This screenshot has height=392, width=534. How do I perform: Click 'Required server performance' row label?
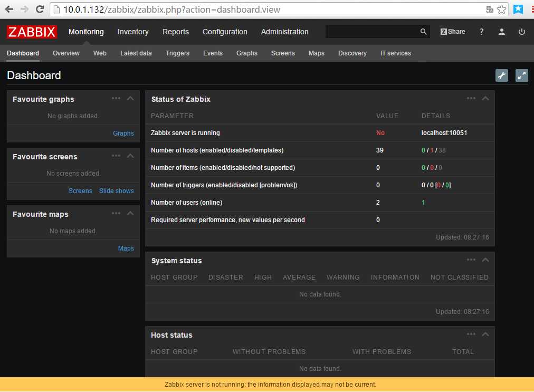coord(228,219)
